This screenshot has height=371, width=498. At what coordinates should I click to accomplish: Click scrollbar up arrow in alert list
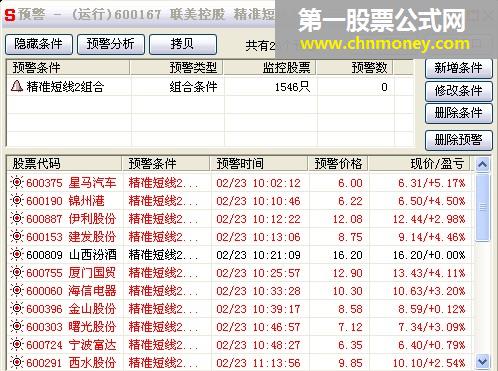482,164
